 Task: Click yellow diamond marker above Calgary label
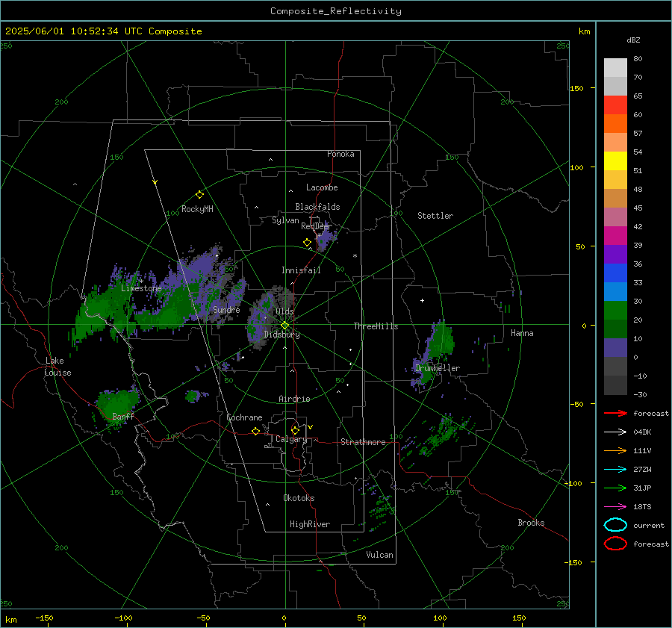295,430
